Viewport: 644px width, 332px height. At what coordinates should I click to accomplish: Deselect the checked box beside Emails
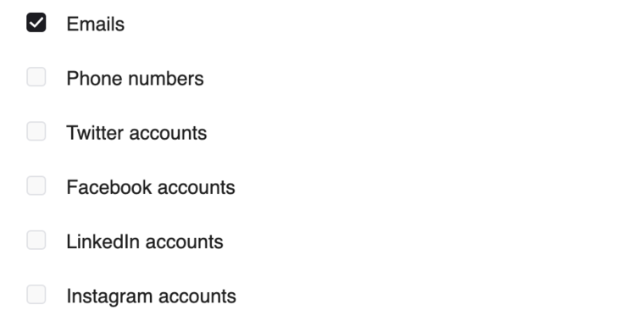[36, 22]
